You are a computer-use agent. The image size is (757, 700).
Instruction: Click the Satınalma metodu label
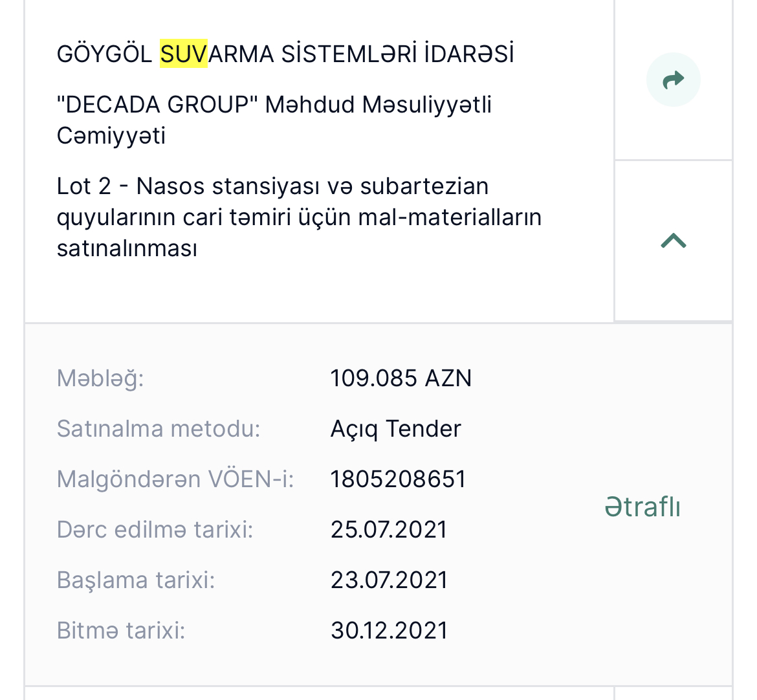[x=159, y=429]
